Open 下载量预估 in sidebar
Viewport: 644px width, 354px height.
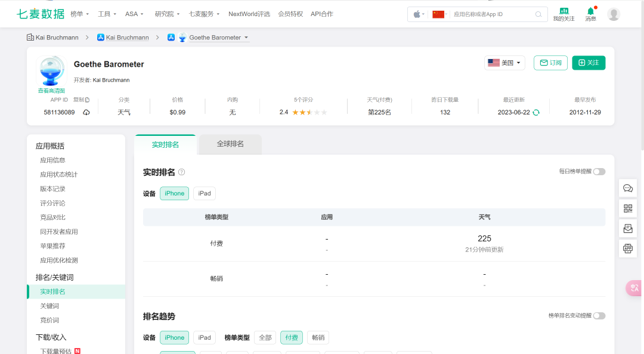[56, 352]
